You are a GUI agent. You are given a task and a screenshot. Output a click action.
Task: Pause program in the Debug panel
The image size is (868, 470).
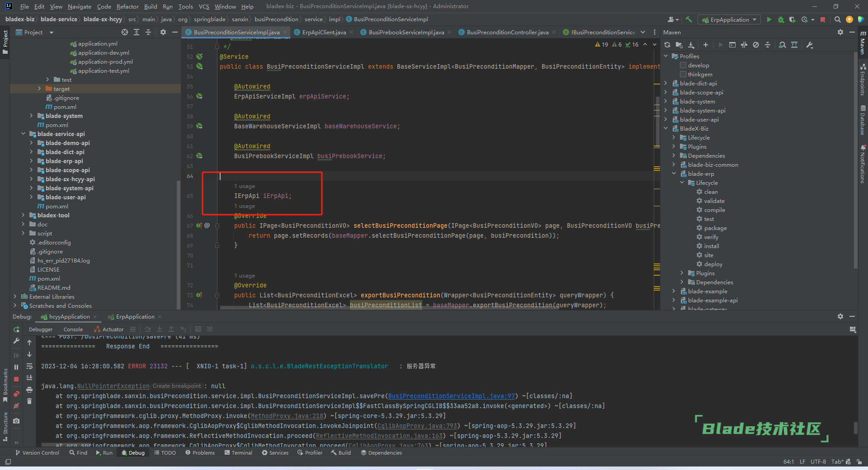[x=16, y=367]
